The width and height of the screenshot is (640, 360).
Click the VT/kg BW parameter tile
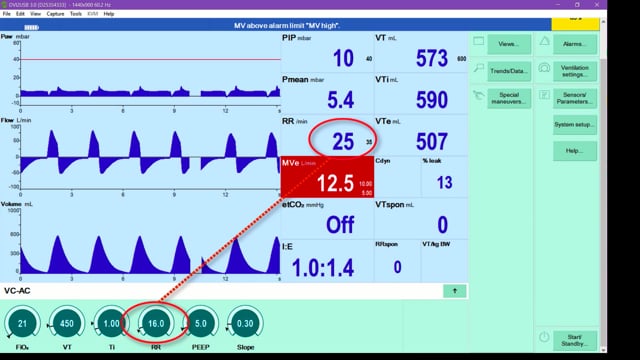click(x=444, y=261)
